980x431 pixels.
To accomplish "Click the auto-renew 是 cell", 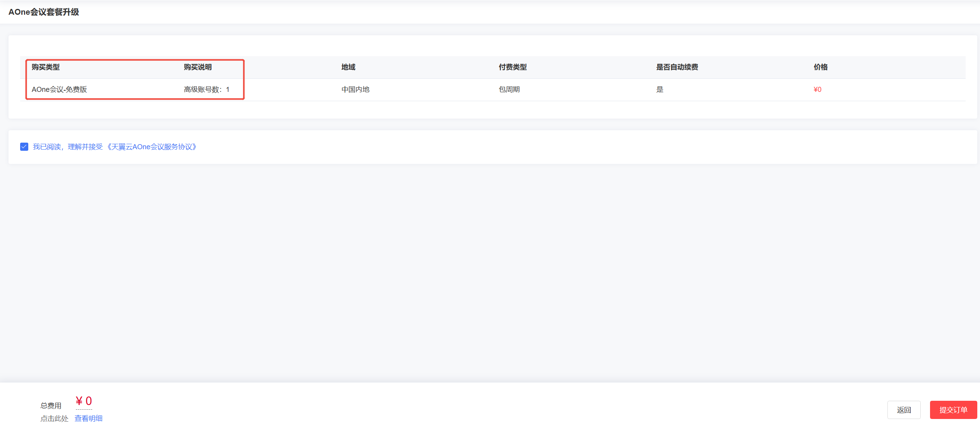I will [660, 90].
